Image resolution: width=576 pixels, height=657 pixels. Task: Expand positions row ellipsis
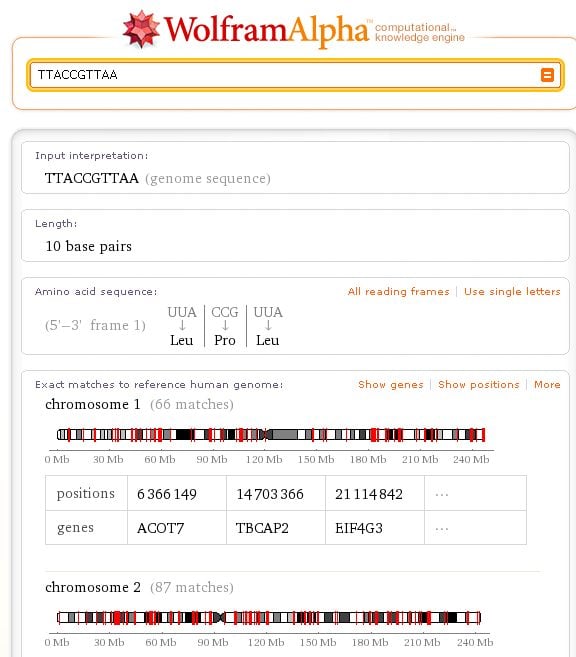click(x=442, y=495)
